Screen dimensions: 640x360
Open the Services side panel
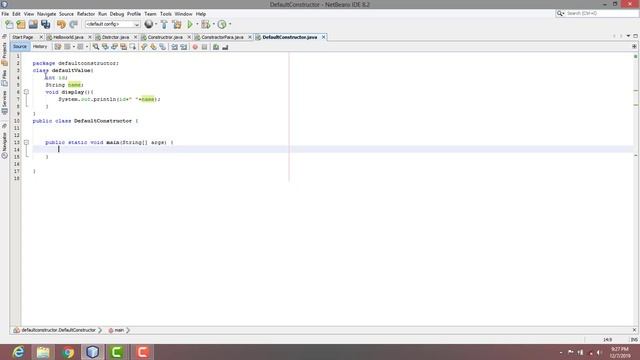point(4,102)
